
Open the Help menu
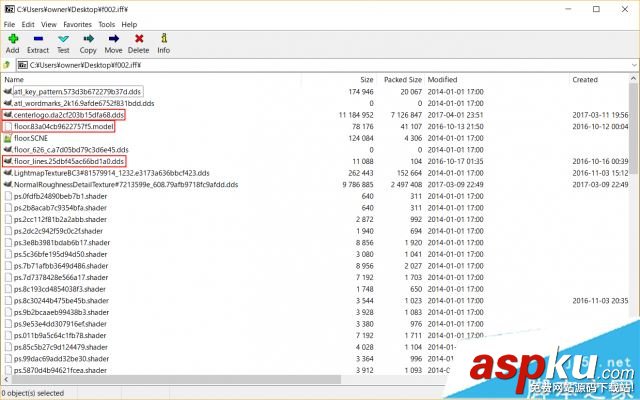[x=129, y=24]
